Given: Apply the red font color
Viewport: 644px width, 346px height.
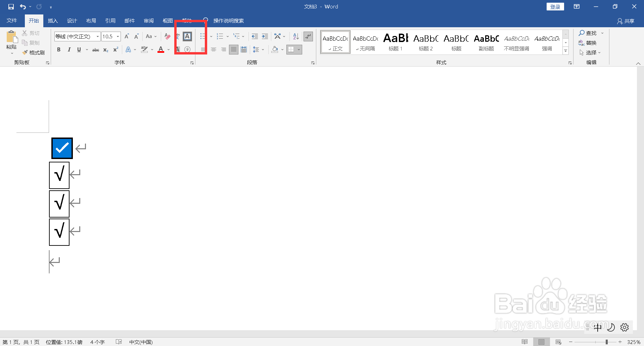Looking at the screenshot, I should (x=161, y=49).
